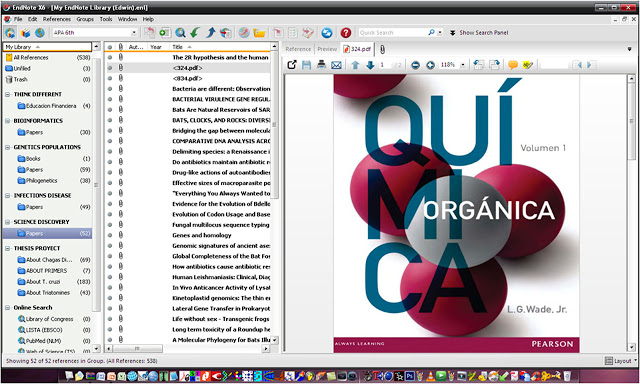640x384 pixels.
Task: Open the References menu
Action: tap(57, 19)
